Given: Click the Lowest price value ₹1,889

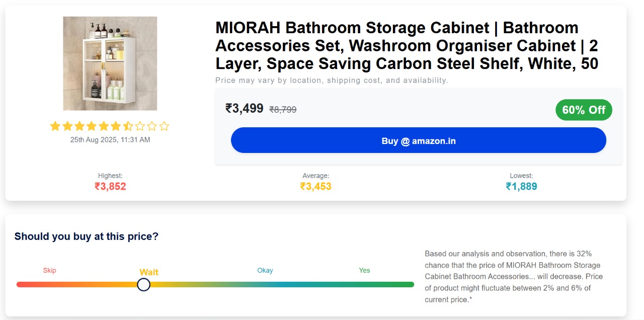Looking at the screenshot, I should pos(521,187).
